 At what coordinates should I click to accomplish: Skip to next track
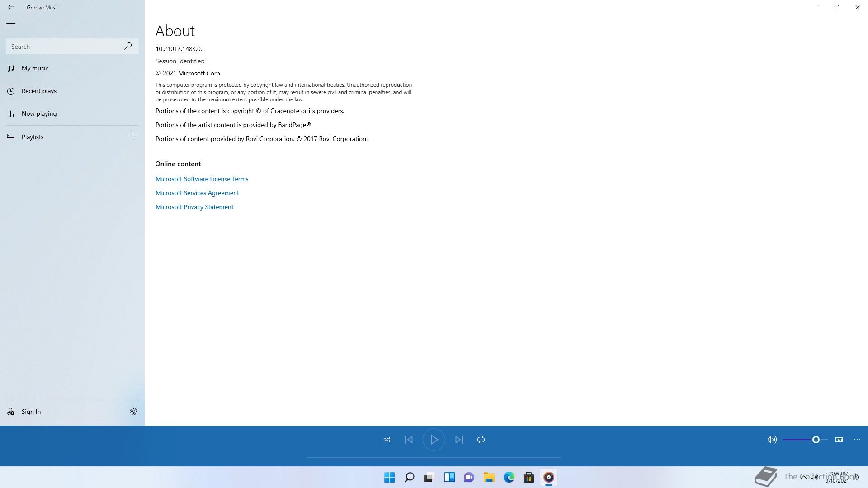459,440
